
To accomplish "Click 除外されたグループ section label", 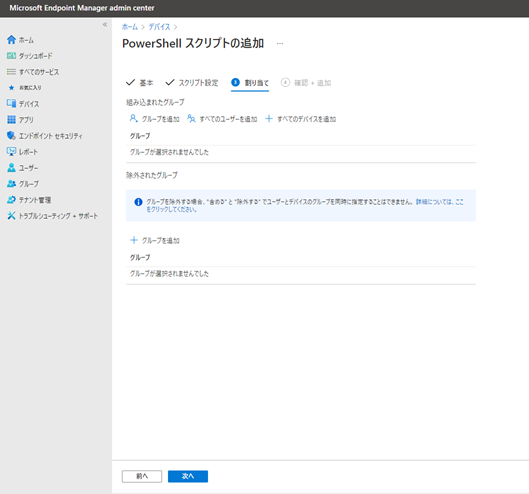I will [152, 175].
